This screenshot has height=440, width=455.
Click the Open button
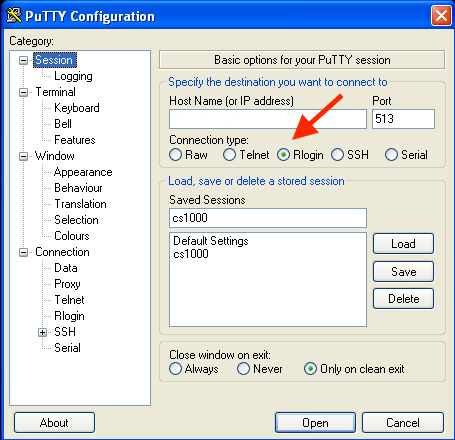315,423
